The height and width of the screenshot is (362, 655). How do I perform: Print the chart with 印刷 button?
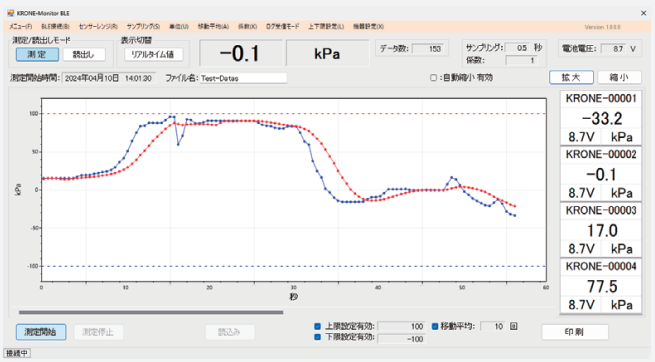(x=575, y=332)
